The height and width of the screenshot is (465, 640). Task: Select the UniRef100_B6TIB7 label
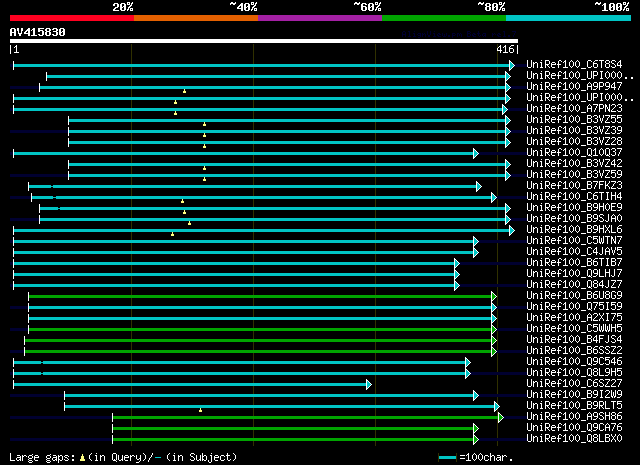point(574,263)
